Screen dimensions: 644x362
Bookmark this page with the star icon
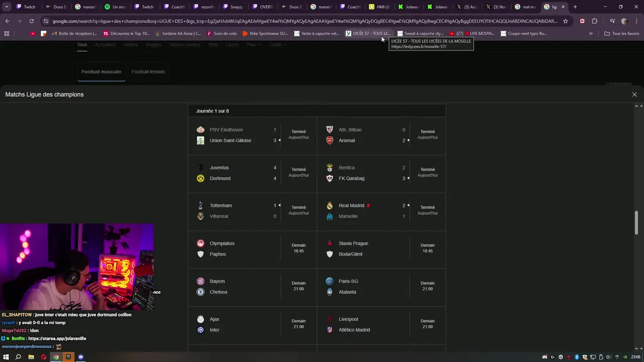(566, 21)
